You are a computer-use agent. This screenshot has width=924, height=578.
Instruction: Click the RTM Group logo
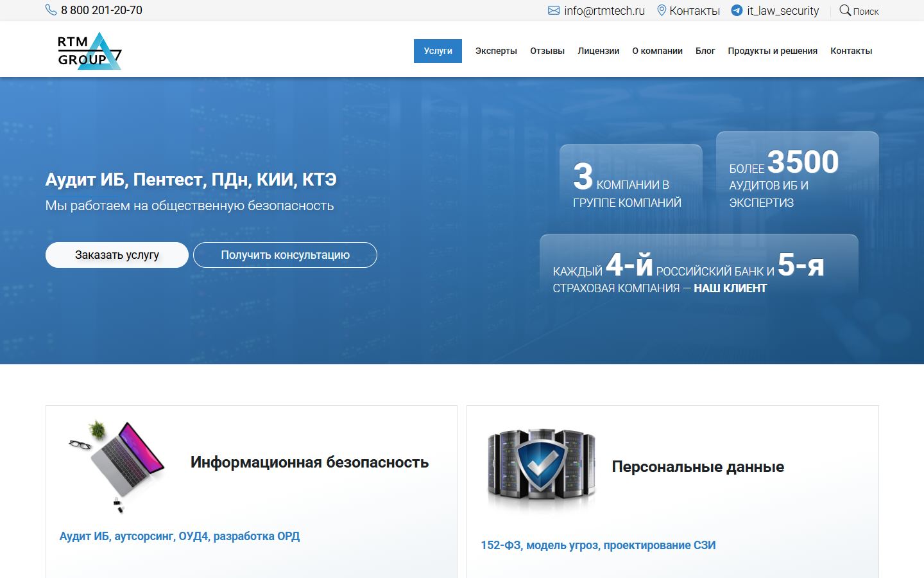click(x=90, y=51)
